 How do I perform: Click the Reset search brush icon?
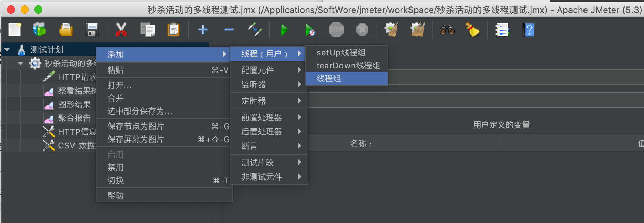[473, 30]
